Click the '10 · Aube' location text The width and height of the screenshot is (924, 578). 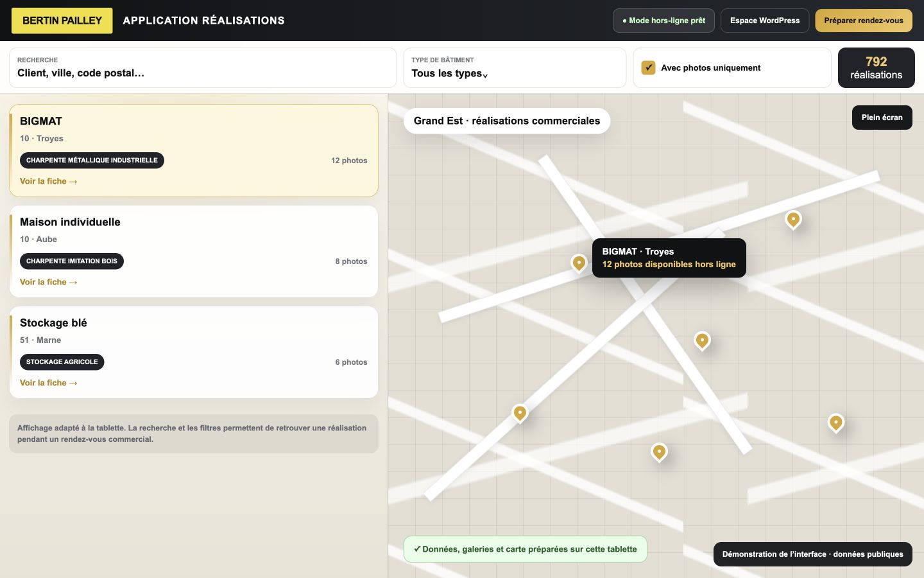point(38,240)
